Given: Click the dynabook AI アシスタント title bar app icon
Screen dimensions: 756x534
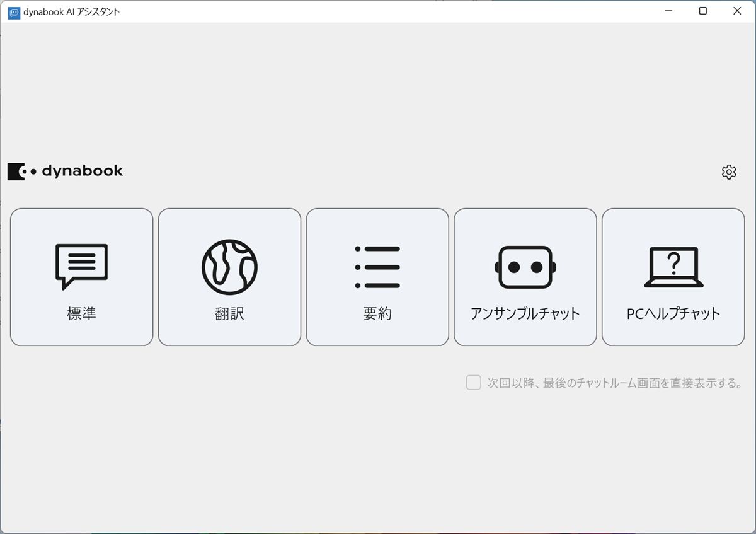Looking at the screenshot, I should point(14,12).
